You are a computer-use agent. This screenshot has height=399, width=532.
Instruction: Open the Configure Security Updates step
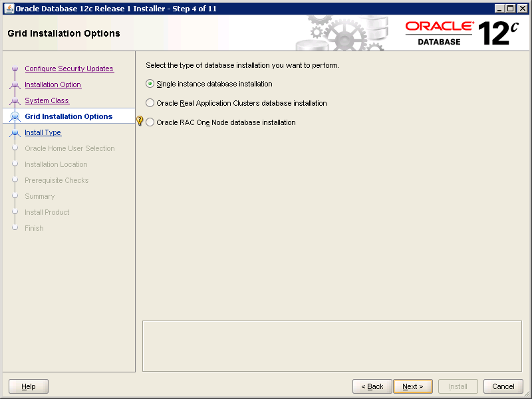pos(69,68)
